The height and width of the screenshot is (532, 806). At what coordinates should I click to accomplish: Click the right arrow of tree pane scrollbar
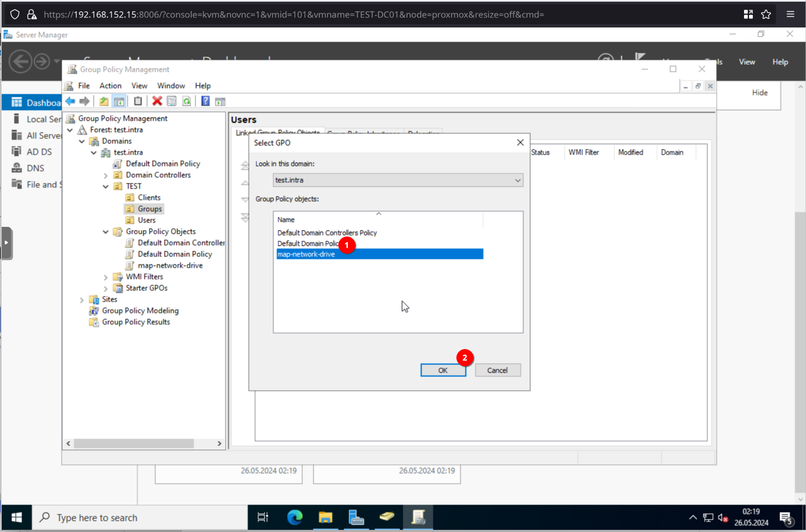click(219, 443)
